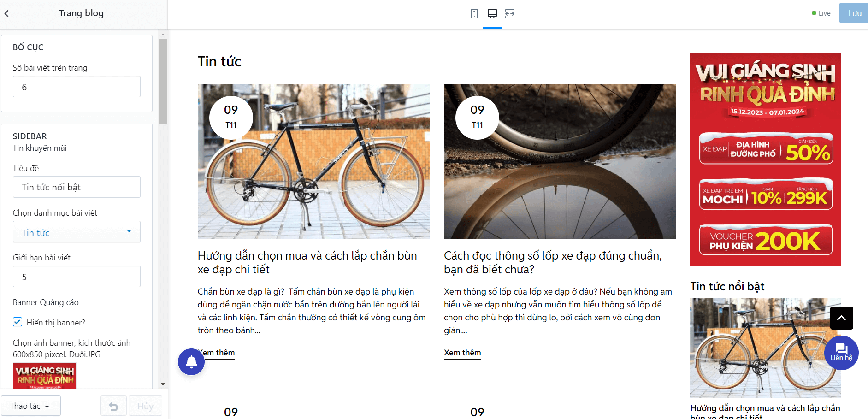868x419 pixels.
Task: Switch to fullscreen width preview icon
Action: 510,14
